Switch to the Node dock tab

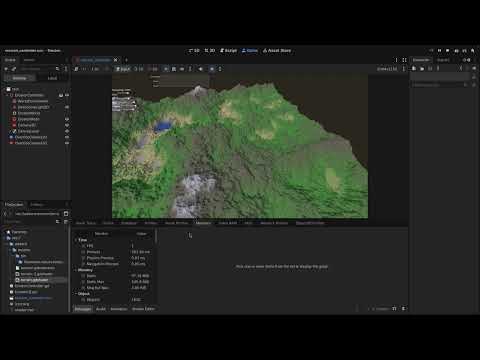443,60
